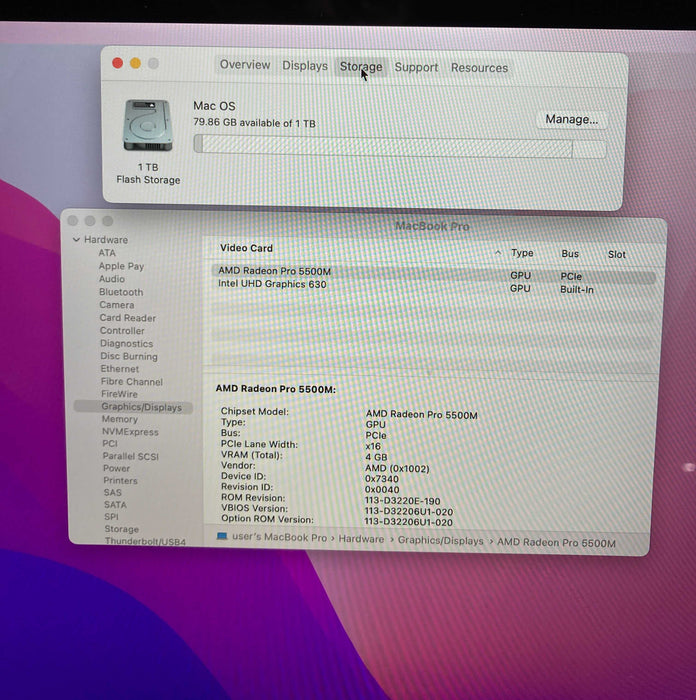Viewport: 696px width, 700px height.
Task: Click Hardware in the path bar
Action: pyautogui.click(x=361, y=539)
